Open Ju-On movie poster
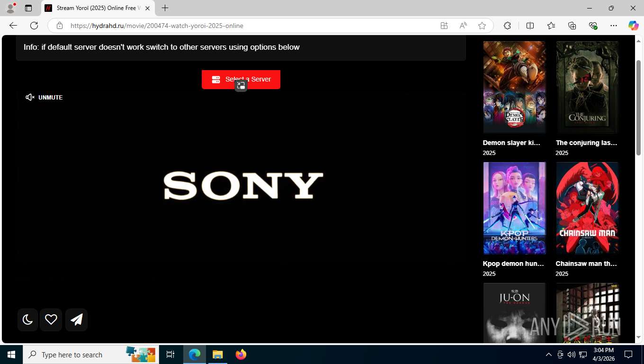The image size is (644, 364). pos(514,313)
